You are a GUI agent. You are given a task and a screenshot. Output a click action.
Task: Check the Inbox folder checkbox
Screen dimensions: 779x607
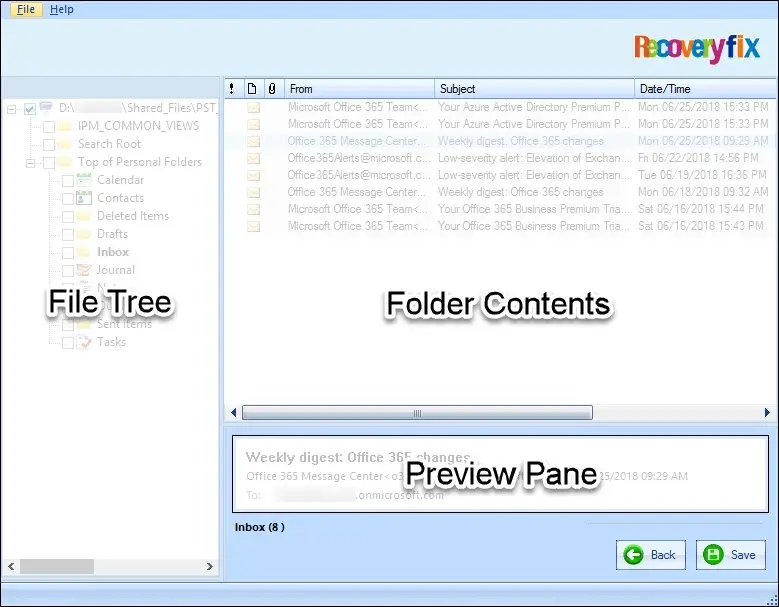click(68, 252)
